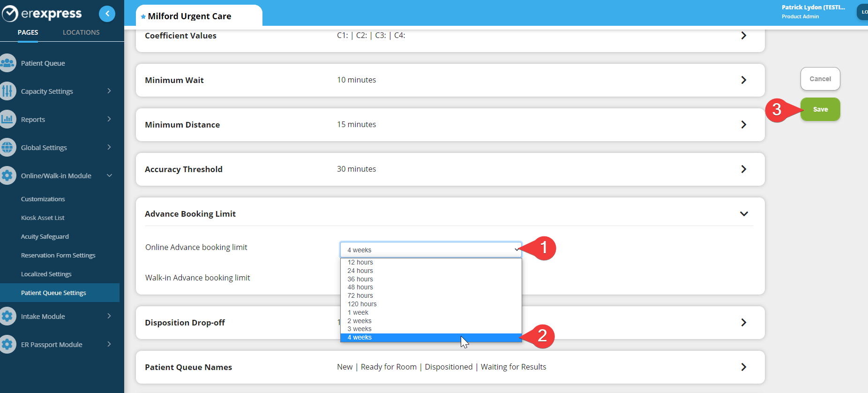This screenshot has width=868, height=393.
Task: Click the Global Settings globe icon
Action: click(7, 147)
